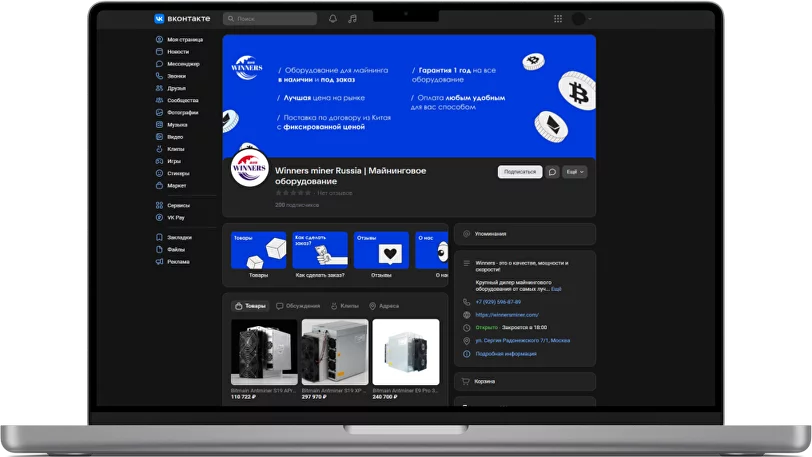Viewport: 812px width, 457px height.
Task: Click the Фотографии sidebar icon
Action: 159,112
